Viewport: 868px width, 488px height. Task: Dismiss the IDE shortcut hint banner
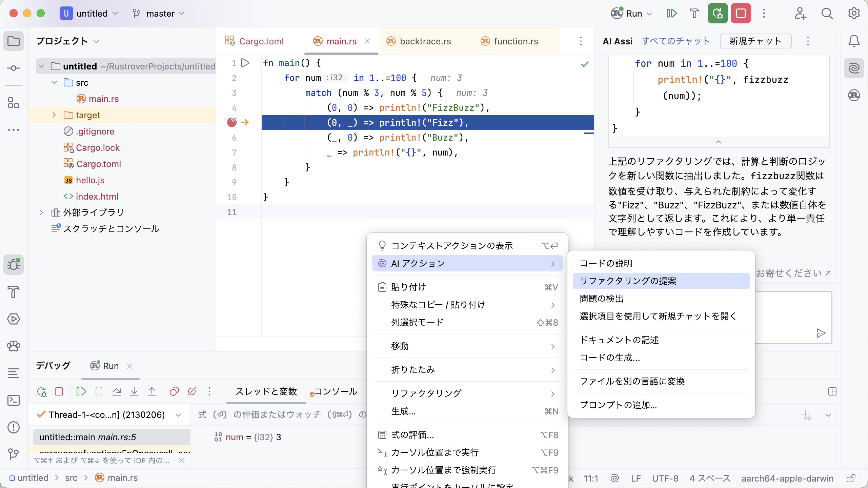tap(182, 461)
